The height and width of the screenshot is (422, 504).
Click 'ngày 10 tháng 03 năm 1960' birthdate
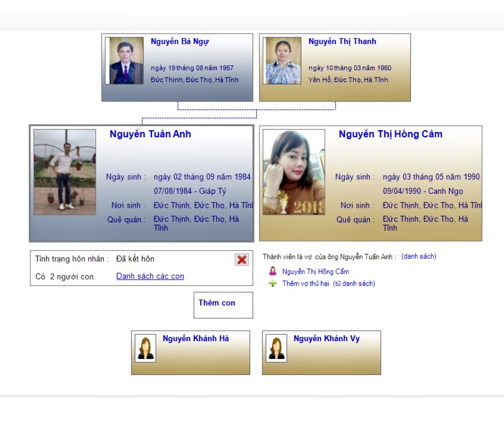[x=350, y=68]
